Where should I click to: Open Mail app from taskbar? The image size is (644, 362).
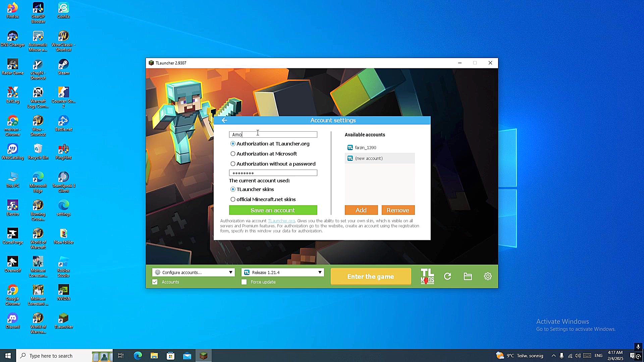(x=187, y=356)
